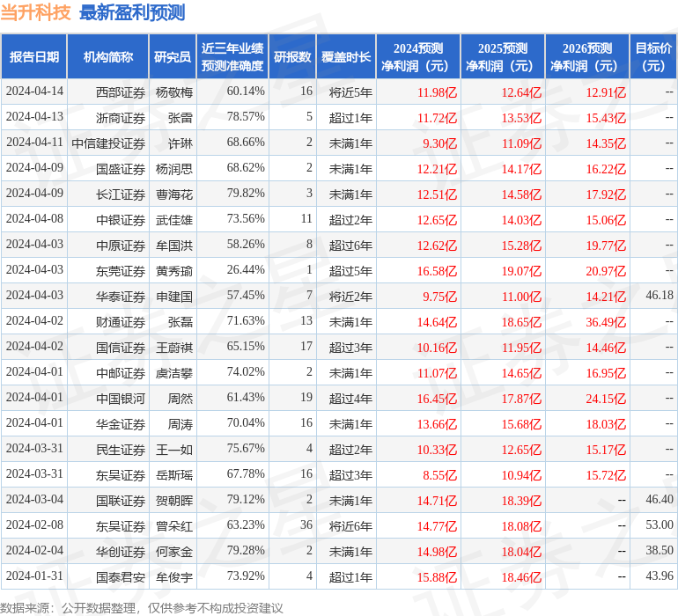678x616 pixels.
Task: Click the 华泰证券 target price 46.18
Action: 660,296
